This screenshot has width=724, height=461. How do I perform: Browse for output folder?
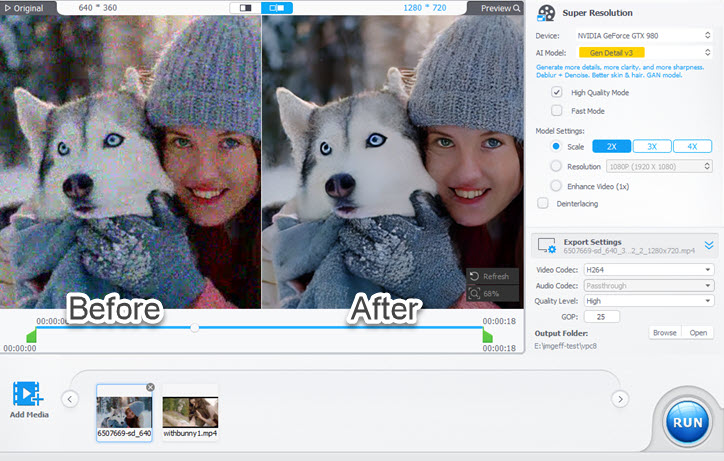point(664,333)
